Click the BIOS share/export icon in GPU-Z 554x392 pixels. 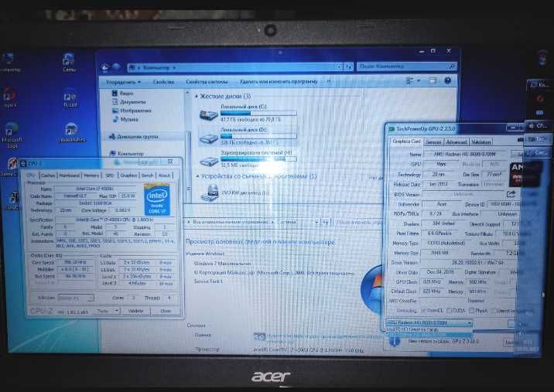tap(511, 194)
